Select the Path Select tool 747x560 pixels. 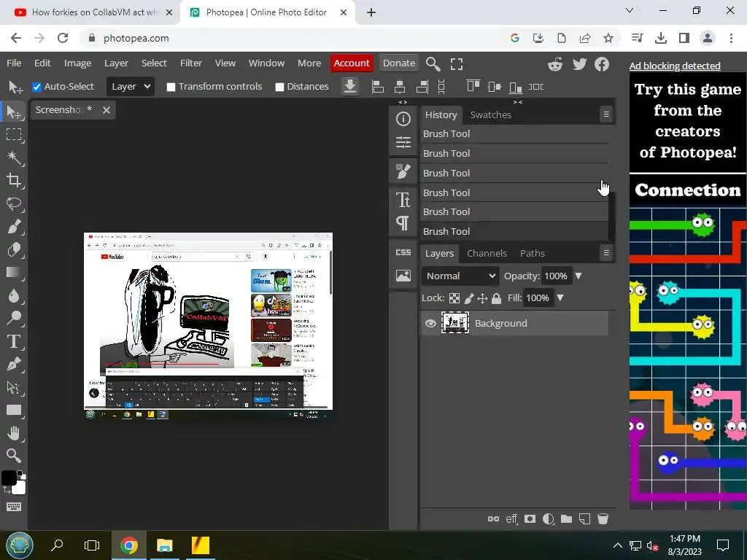pyautogui.click(x=14, y=387)
